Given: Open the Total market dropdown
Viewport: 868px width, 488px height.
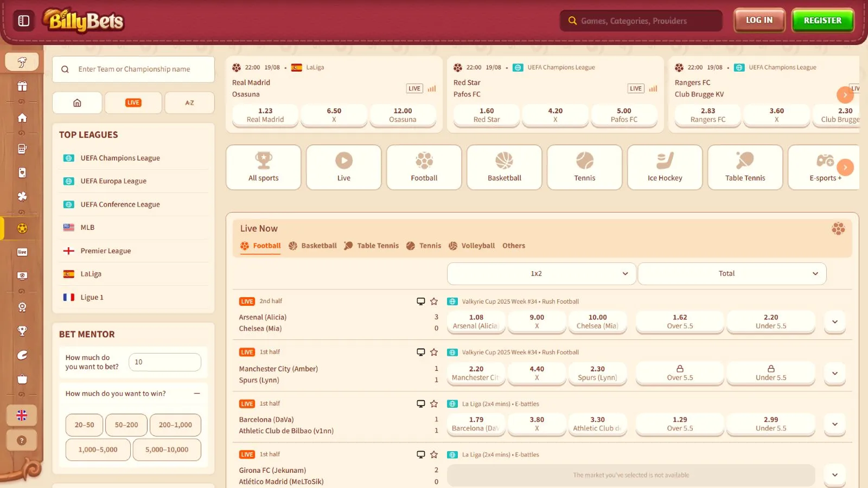Looking at the screenshot, I should [x=731, y=274].
